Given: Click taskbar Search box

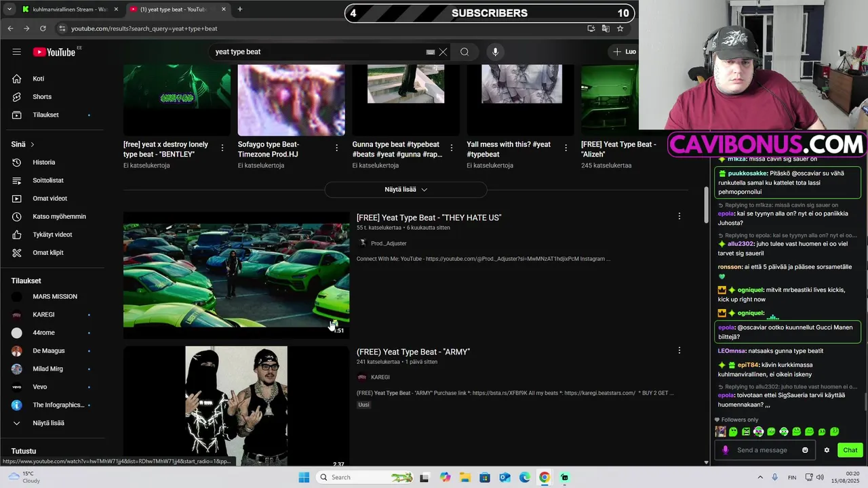Looking at the screenshot, I should click(x=365, y=477).
